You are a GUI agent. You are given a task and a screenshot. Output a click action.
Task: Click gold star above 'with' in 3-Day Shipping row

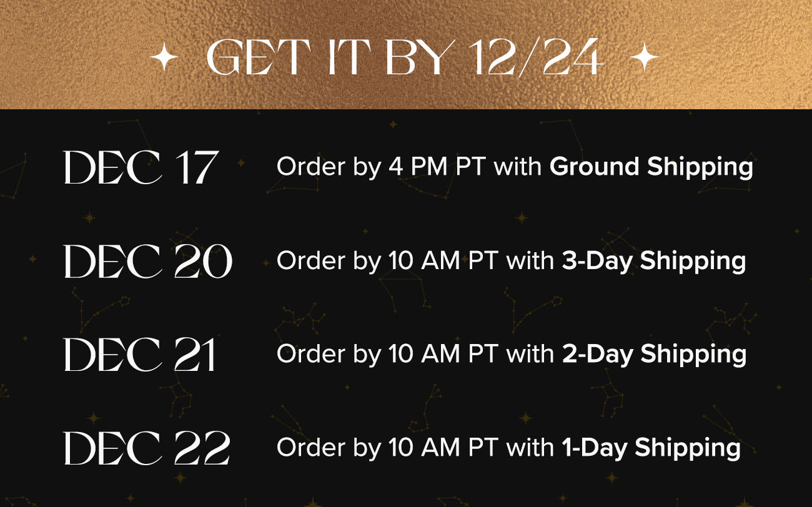tap(522, 218)
